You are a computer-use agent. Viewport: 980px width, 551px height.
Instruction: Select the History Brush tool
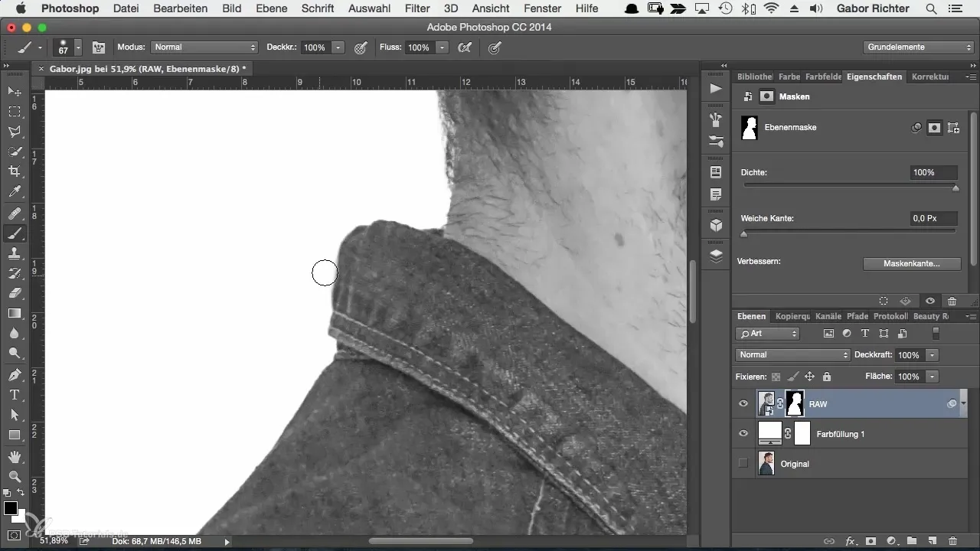click(x=14, y=273)
